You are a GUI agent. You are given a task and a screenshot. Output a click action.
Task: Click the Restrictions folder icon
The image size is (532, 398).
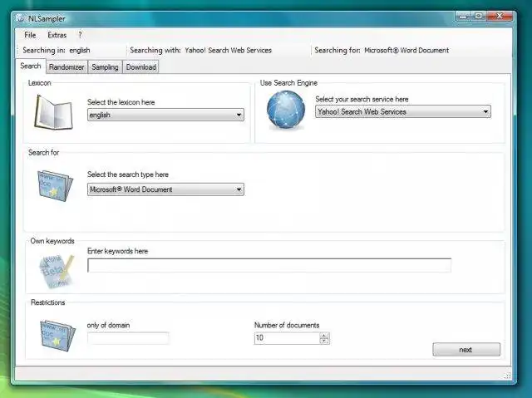(57, 336)
